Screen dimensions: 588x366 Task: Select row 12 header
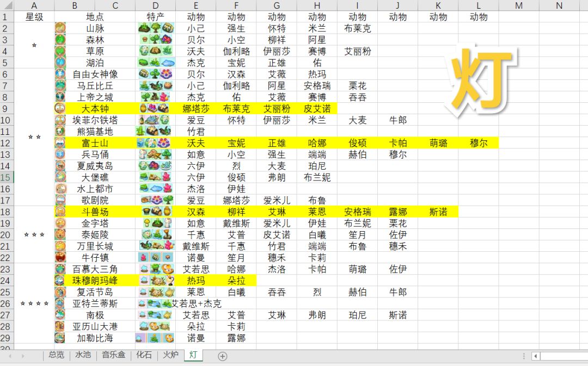[x=7, y=143]
